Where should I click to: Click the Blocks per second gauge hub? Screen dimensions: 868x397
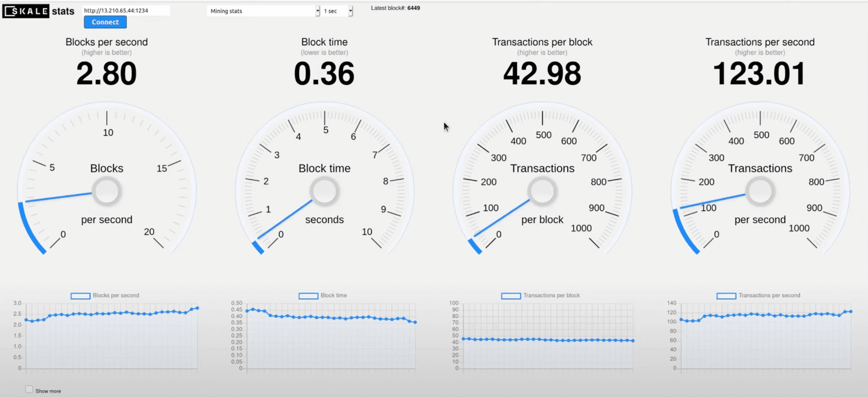(x=107, y=192)
